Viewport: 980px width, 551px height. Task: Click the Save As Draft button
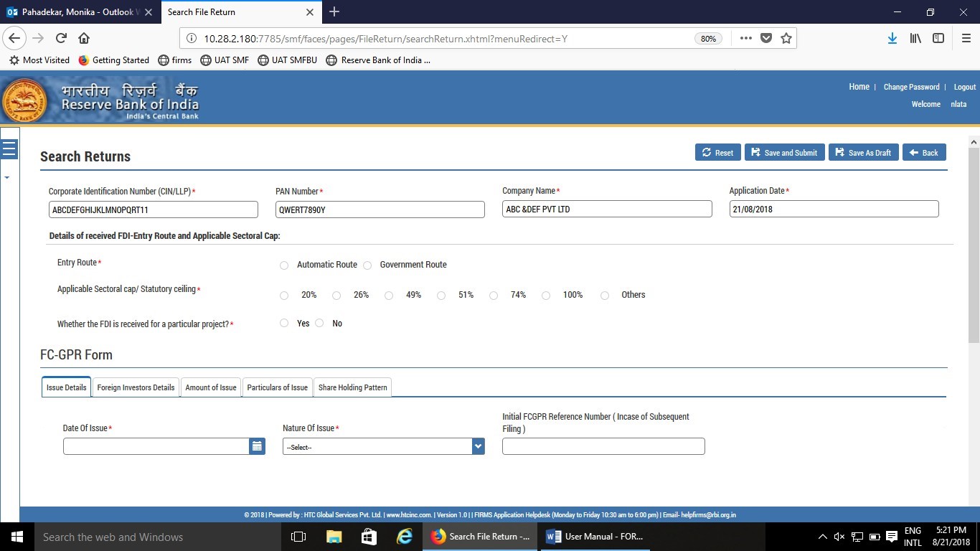[x=863, y=152]
